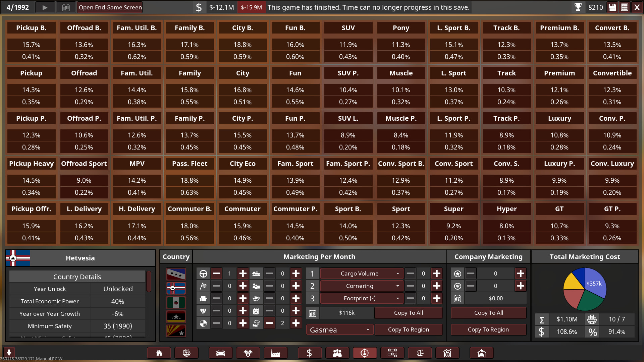Open the factory production icon
The width and height of the screenshot is (644, 362).
tap(275, 353)
